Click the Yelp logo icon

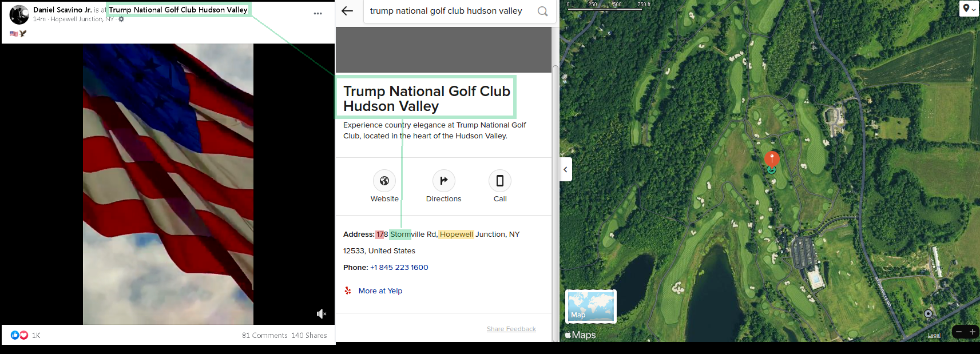(348, 291)
